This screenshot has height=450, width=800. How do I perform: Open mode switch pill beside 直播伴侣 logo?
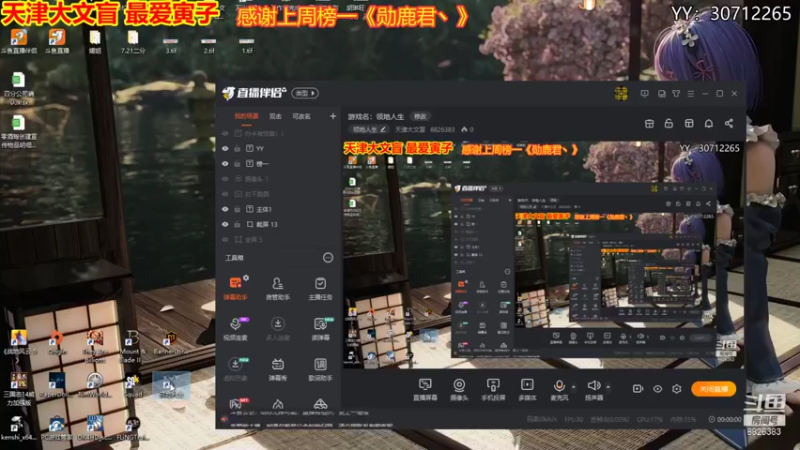(x=305, y=93)
